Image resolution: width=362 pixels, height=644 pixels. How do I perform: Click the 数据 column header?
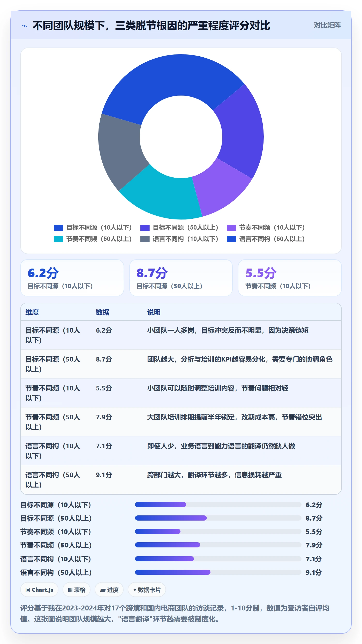[x=103, y=312]
